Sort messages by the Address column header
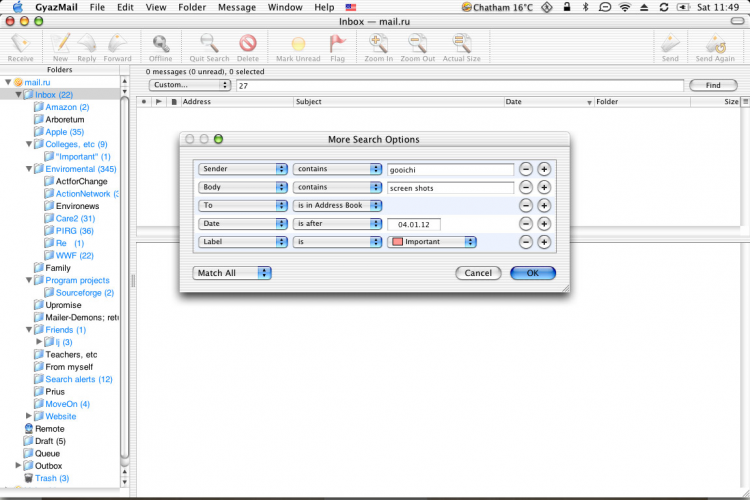 [x=237, y=101]
